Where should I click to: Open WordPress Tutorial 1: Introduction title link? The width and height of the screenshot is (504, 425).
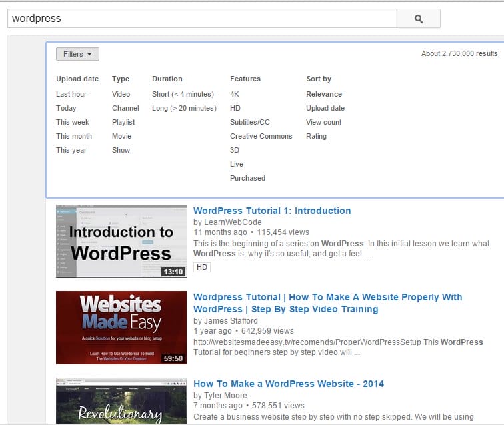click(x=272, y=211)
